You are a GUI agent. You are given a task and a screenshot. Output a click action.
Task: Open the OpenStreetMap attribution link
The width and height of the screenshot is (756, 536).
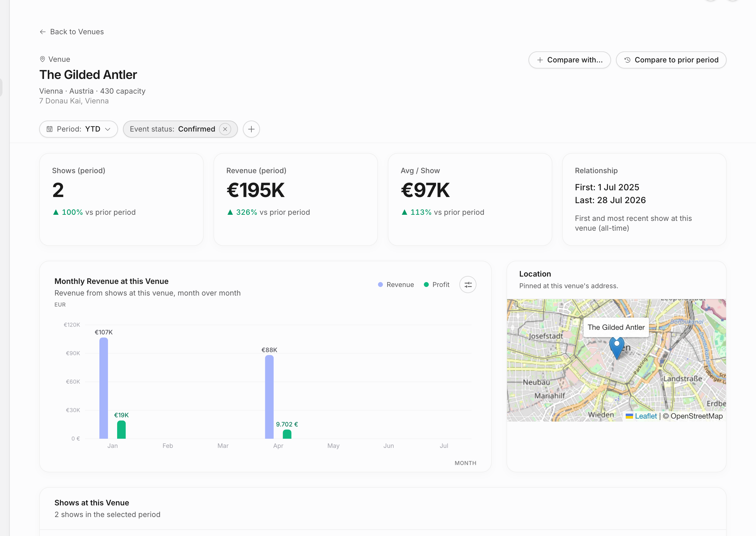coord(696,416)
